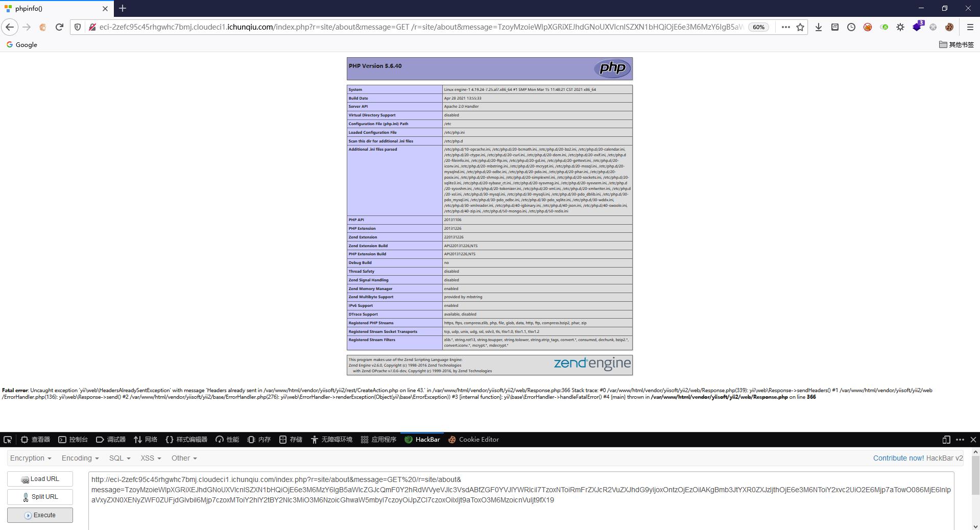Click the clock history icon in toolbar
This screenshot has width=980, height=530.
[851, 27]
